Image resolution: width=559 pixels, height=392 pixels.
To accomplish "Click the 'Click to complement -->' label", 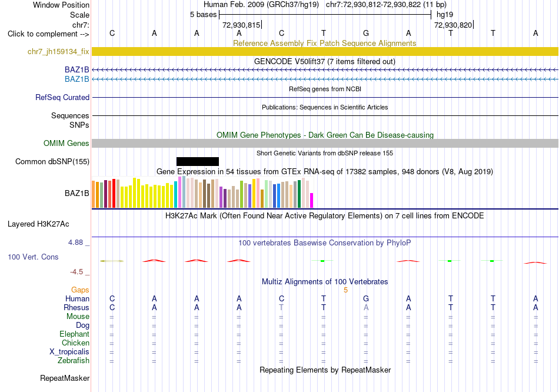I will [x=48, y=34].
